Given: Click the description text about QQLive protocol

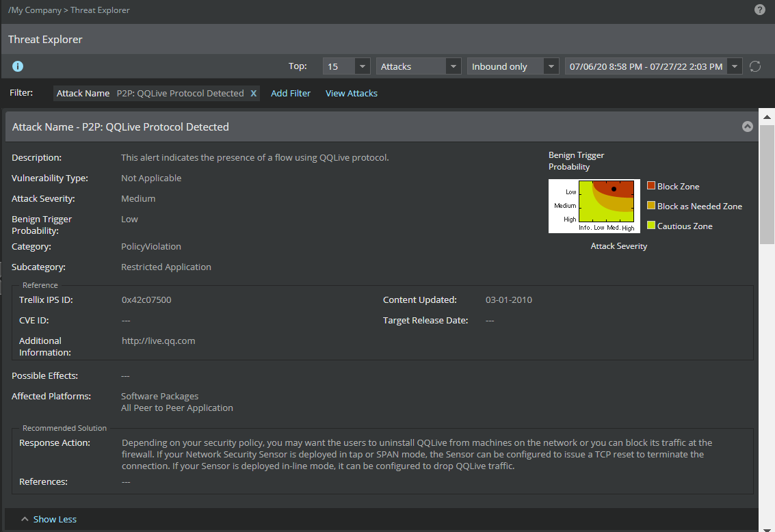Looking at the screenshot, I should (255, 157).
